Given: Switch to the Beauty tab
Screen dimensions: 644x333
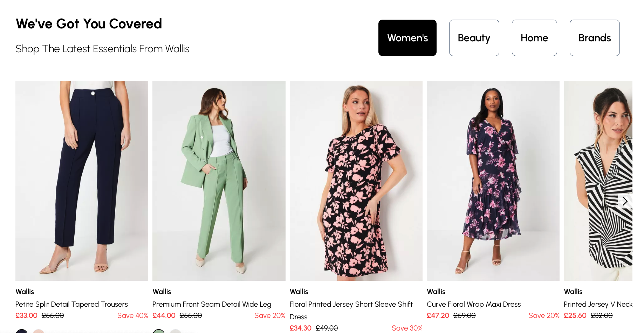Looking at the screenshot, I should point(474,38).
